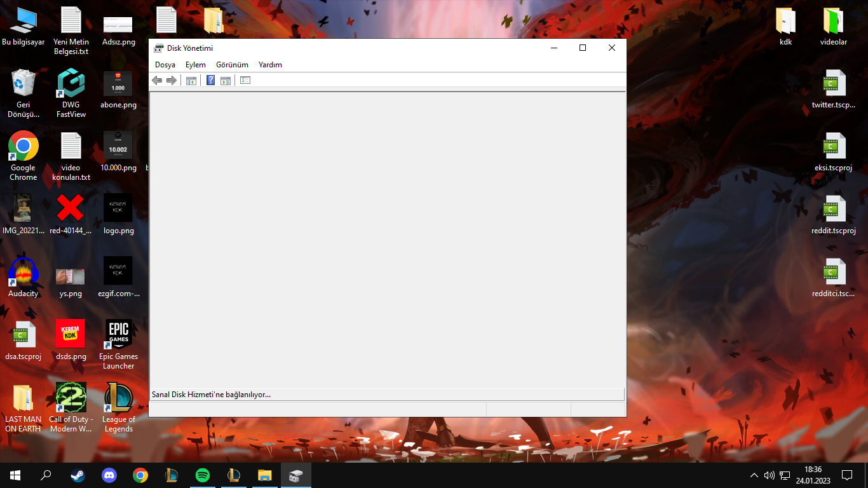Select the red-40144 red X image file
This screenshot has width=868, height=488.
click(x=71, y=215)
